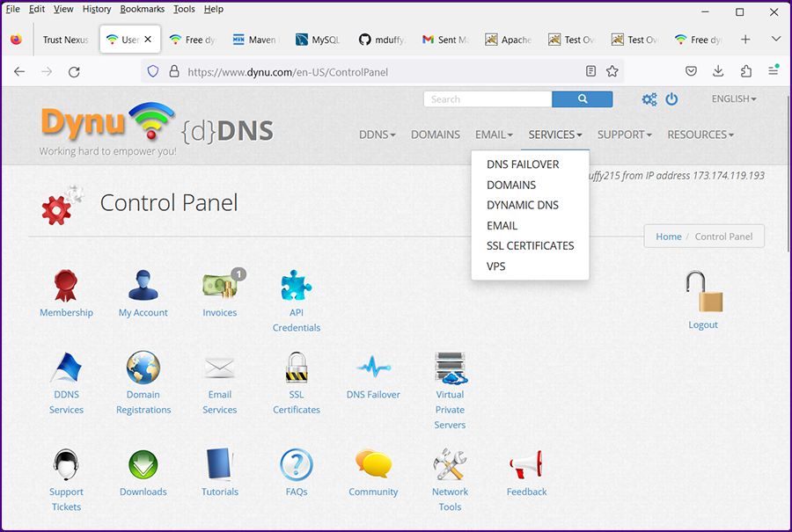
Task: Expand the RESOURCES navigation dropdown
Action: [700, 135]
